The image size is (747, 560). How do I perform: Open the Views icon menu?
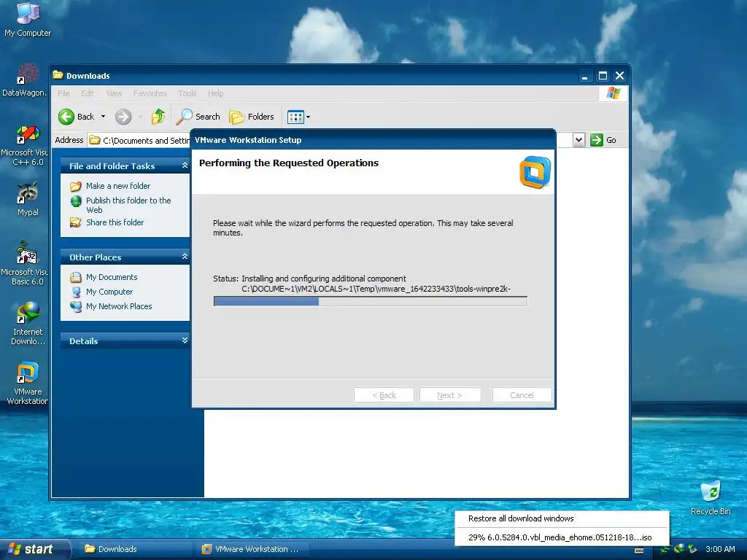298,117
